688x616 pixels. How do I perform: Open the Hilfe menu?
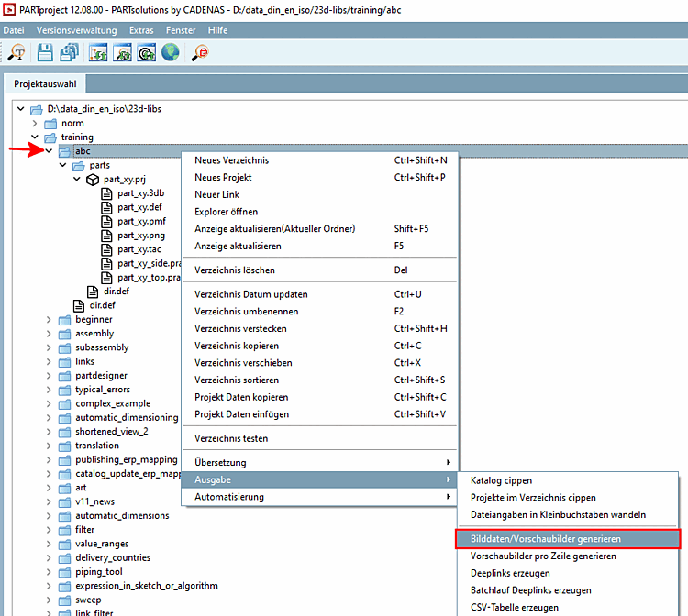pyautogui.click(x=217, y=30)
